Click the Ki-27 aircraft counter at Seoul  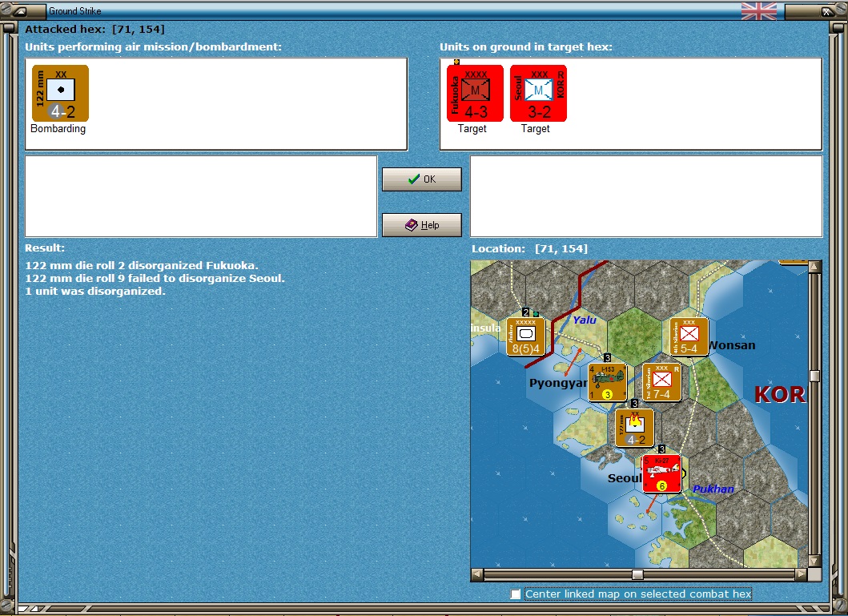pos(661,473)
